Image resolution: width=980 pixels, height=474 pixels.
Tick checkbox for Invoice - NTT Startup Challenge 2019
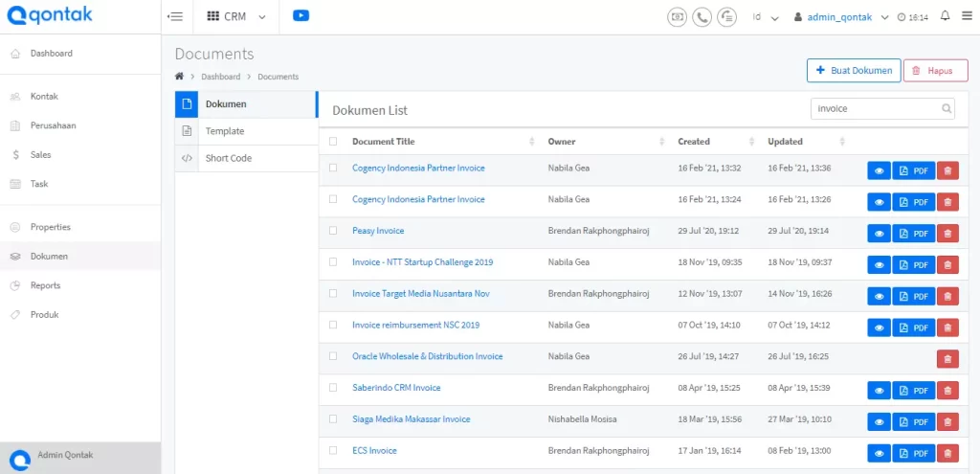coord(333,261)
